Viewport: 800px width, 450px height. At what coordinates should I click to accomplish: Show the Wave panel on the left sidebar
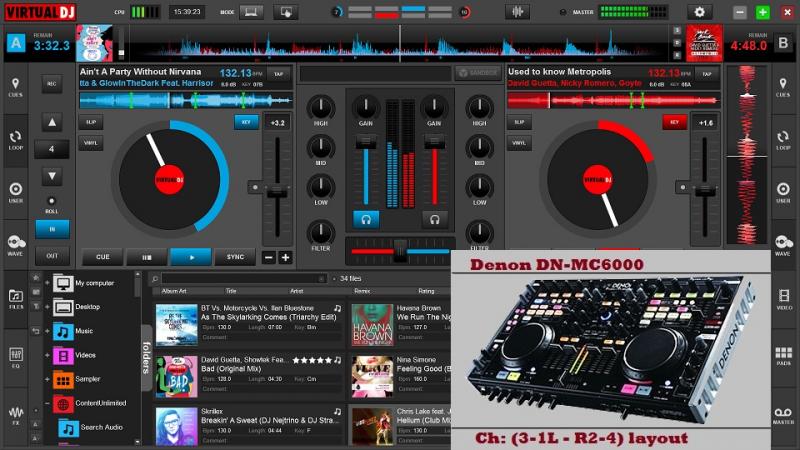pyautogui.click(x=15, y=245)
